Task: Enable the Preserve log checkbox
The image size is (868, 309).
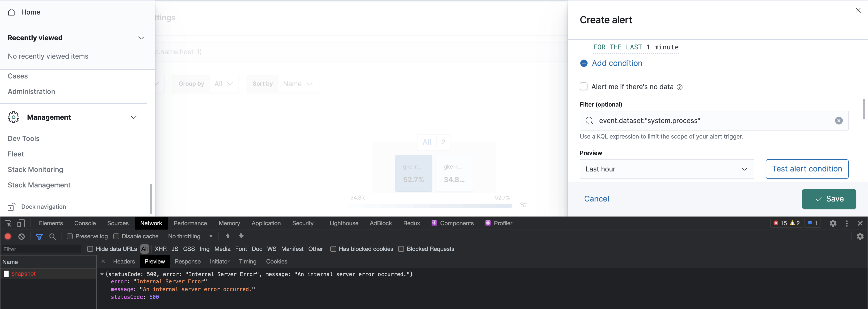Action: (70, 236)
